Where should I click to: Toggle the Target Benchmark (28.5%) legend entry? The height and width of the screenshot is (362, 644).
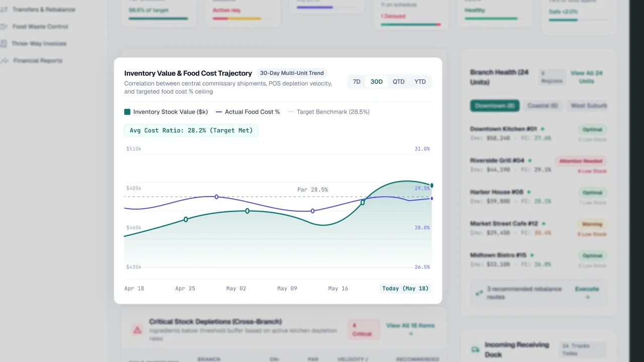(329, 112)
